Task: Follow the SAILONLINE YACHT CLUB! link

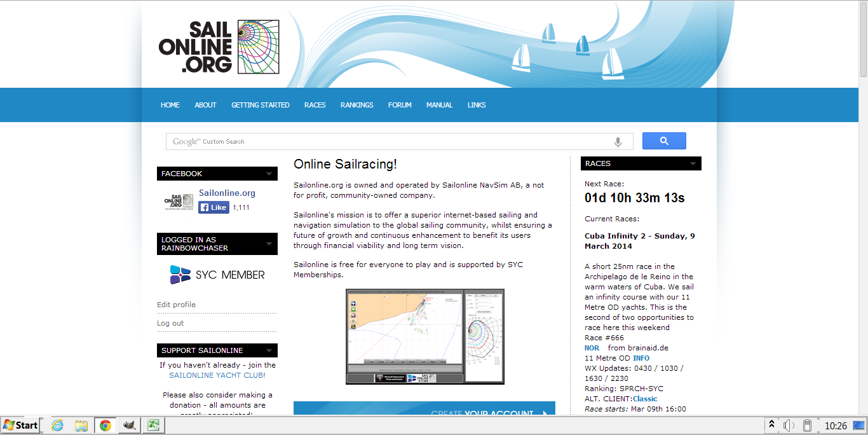Action: pyautogui.click(x=217, y=375)
